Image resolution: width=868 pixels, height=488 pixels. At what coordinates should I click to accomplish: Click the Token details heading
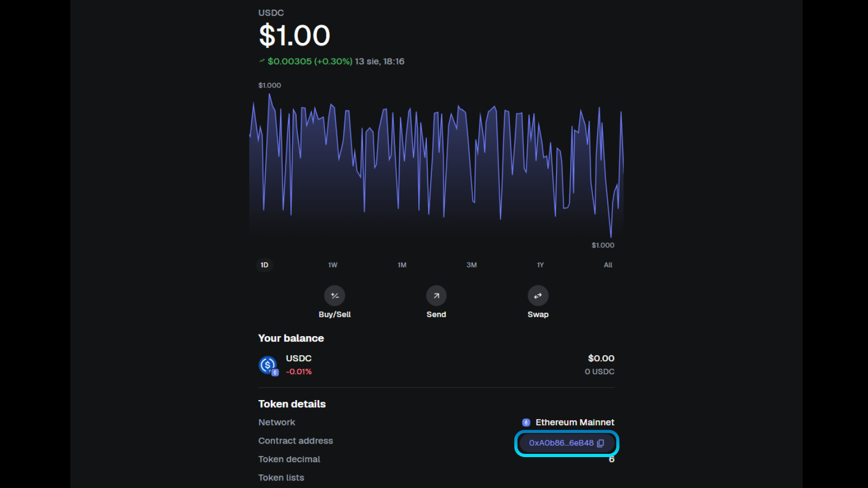(x=292, y=404)
